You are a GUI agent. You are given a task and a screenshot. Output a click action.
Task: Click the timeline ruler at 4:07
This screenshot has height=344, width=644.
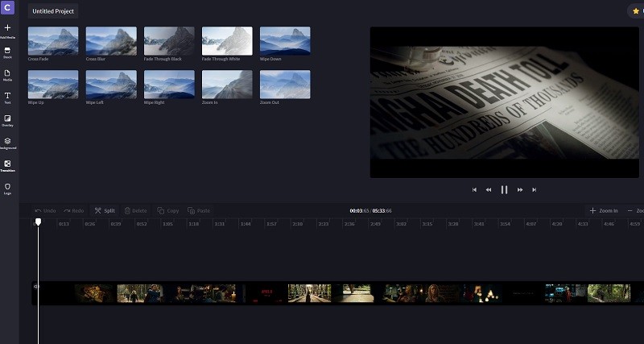(531, 224)
